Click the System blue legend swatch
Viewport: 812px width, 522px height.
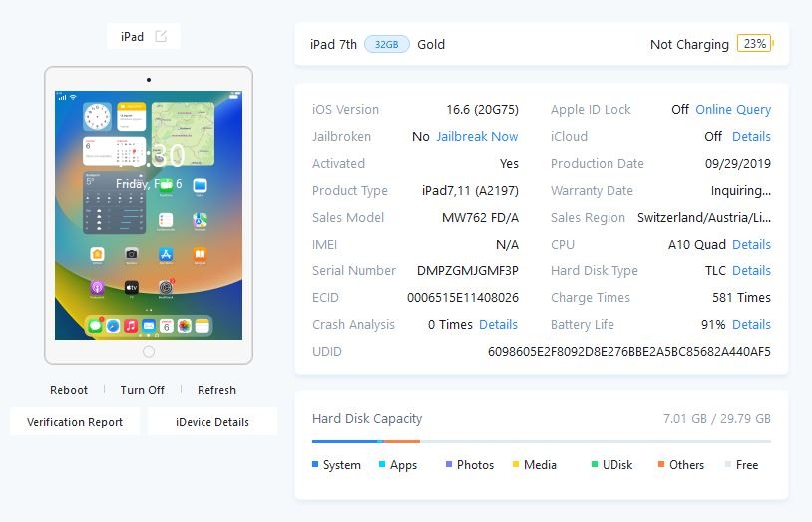coord(315,464)
